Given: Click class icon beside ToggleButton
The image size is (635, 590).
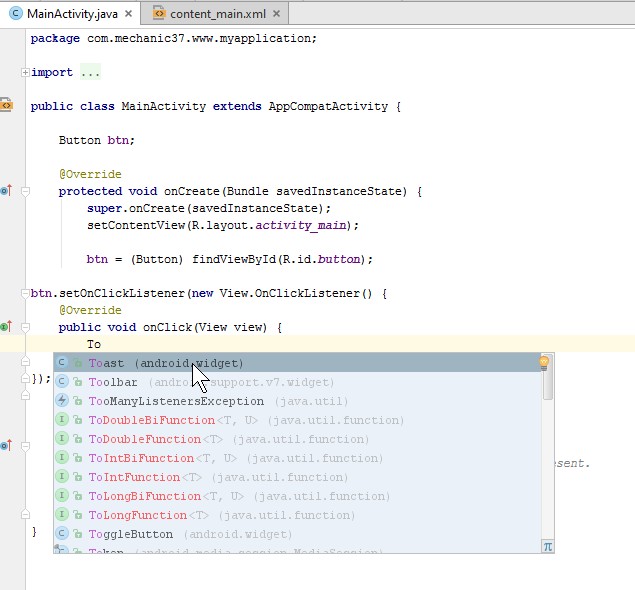Looking at the screenshot, I should pyautogui.click(x=62, y=533).
